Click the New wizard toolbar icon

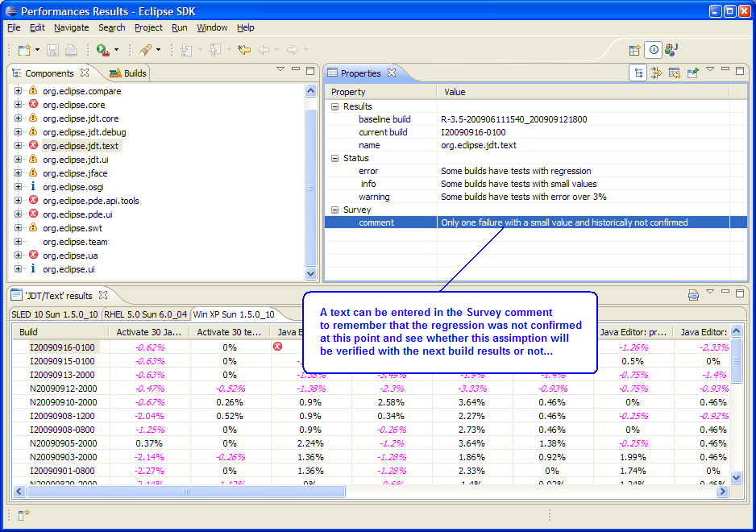coord(24,50)
